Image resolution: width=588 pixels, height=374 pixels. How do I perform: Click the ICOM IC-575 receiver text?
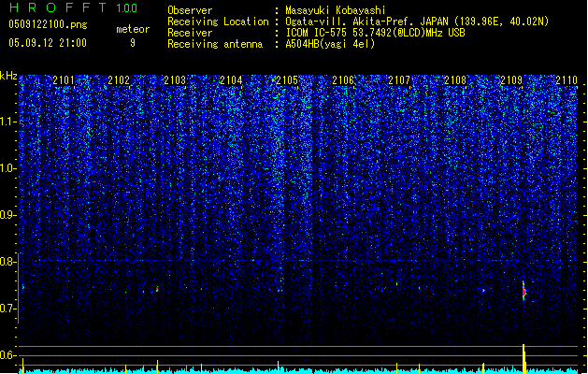pos(375,33)
